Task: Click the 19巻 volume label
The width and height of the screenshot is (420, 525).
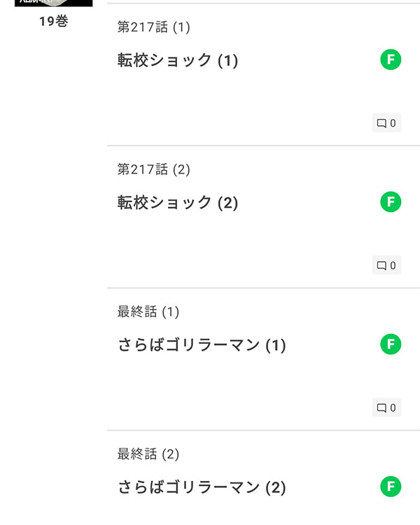Action: [54, 21]
